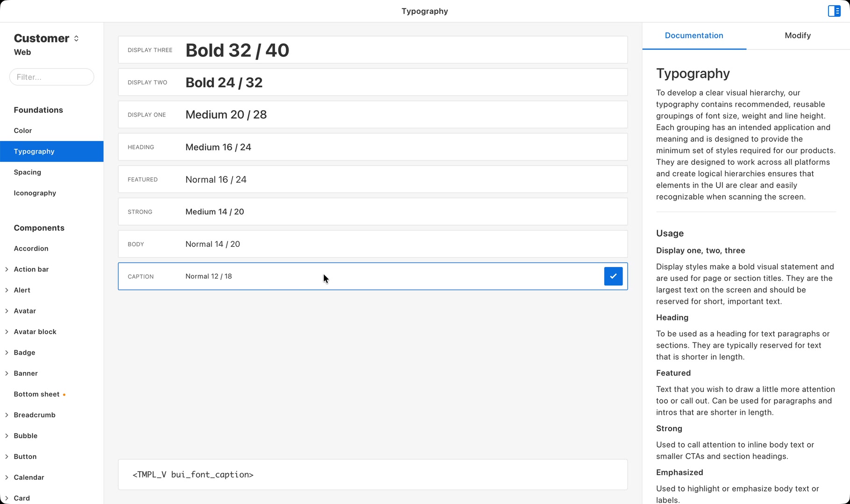The height and width of the screenshot is (504, 850).
Task: Uncheck the blue Caption checkmark box
Action: [x=613, y=276]
